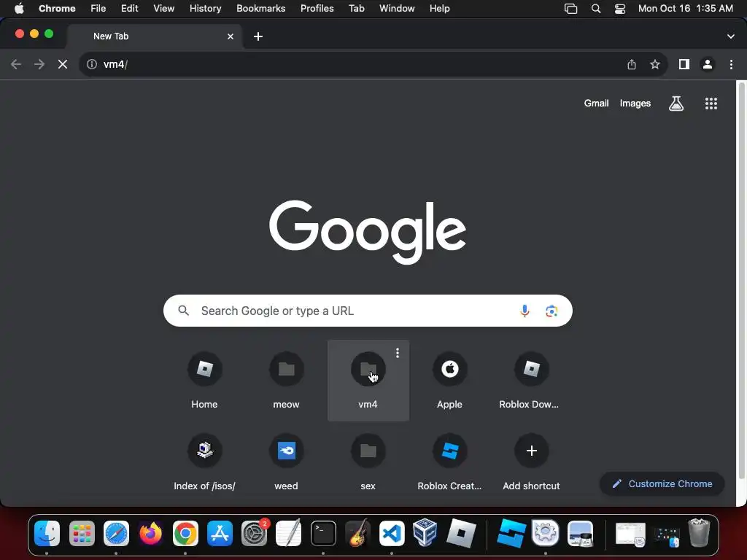747x560 pixels.
Task: Toggle the Chrome side panel
Action: (x=684, y=64)
